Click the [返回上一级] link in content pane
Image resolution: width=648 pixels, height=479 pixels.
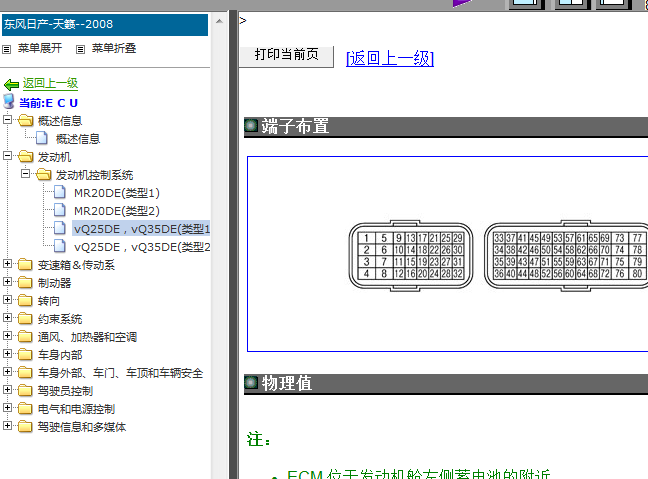click(x=390, y=58)
